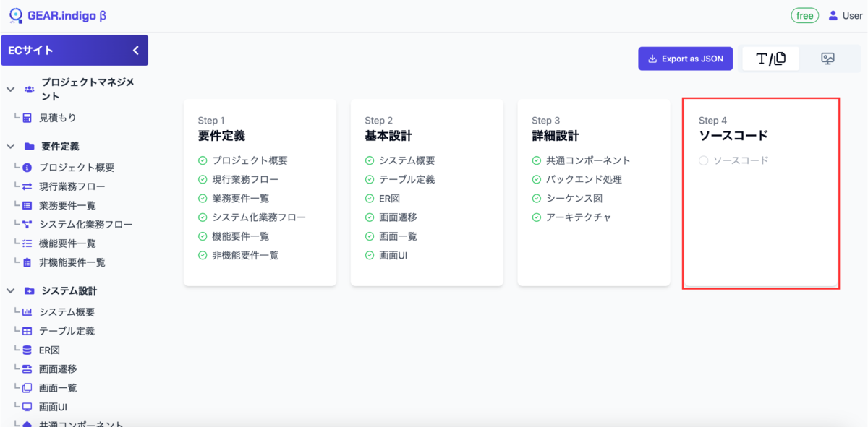
Task: Open システム概要 in the sidebar tree
Action: 67,312
